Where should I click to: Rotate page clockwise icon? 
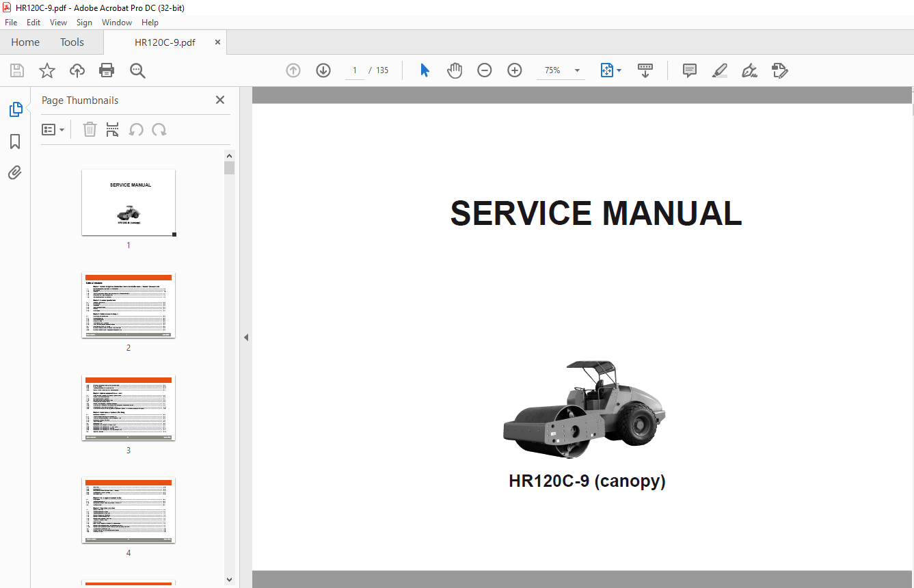(159, 129)
